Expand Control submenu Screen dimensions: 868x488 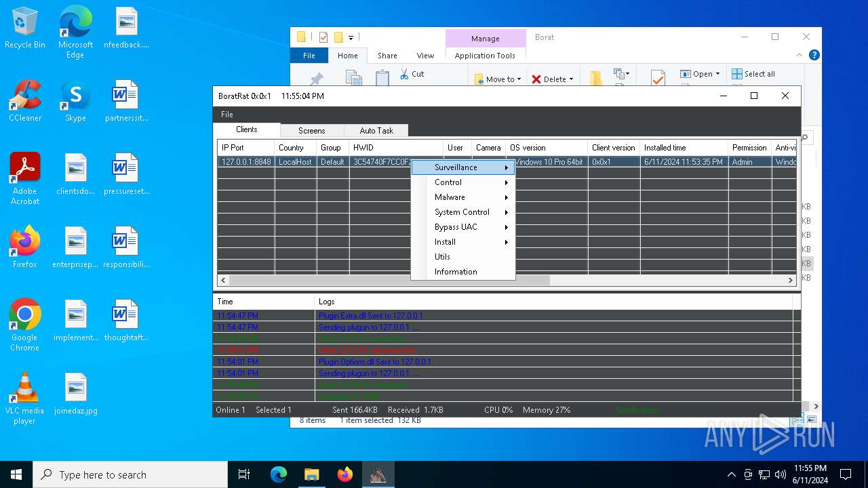(x=463, y=182)
